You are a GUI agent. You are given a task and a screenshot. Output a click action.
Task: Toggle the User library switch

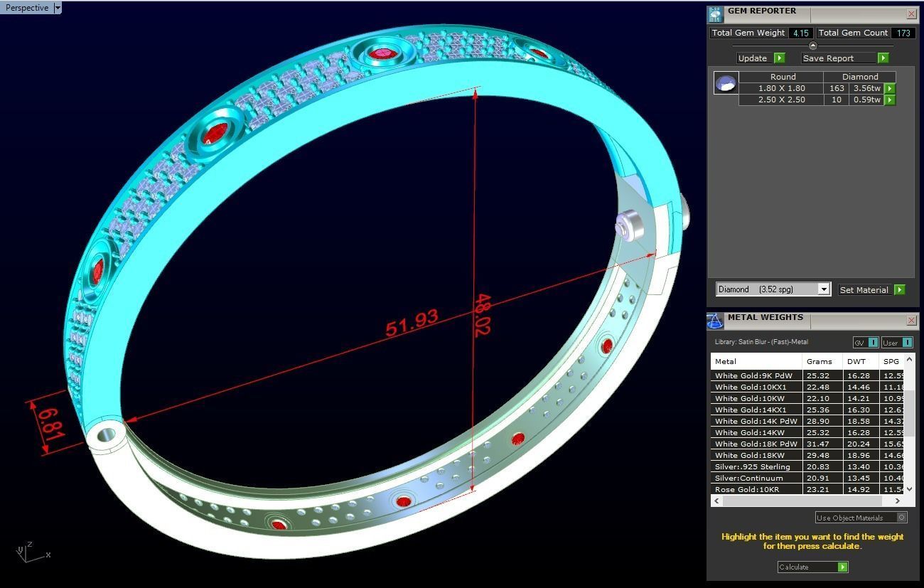click(897, 343)
